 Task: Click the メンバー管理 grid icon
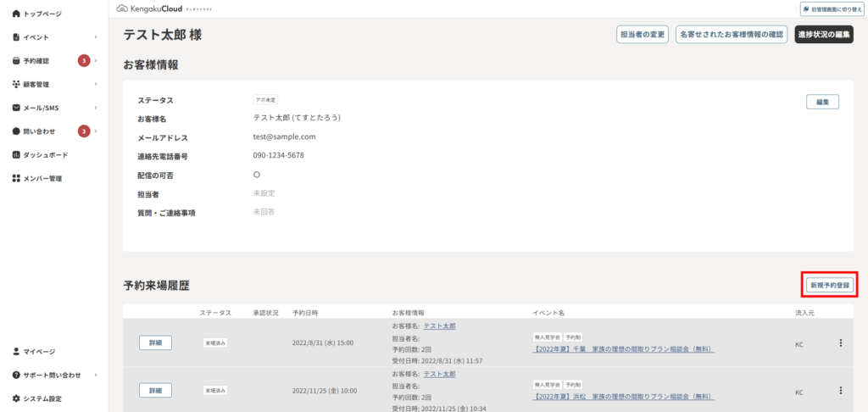(x=16, y=179)
